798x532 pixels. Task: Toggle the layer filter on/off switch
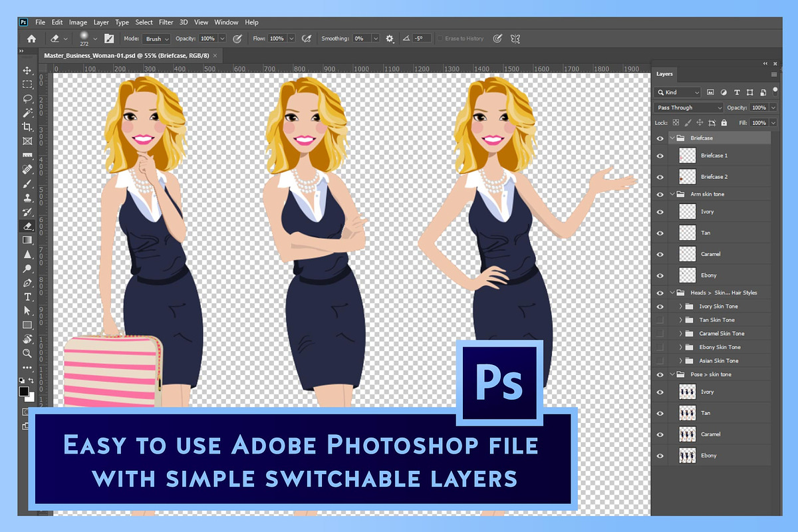click(775, 90)
